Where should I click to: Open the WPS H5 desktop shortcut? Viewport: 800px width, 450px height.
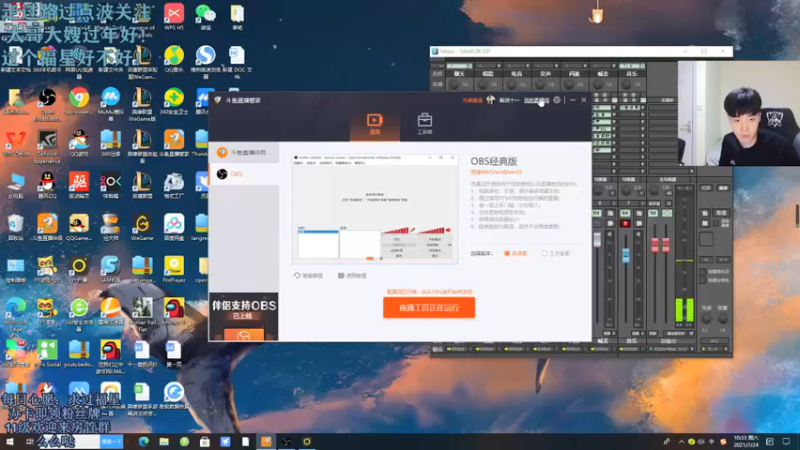[174, 17]
